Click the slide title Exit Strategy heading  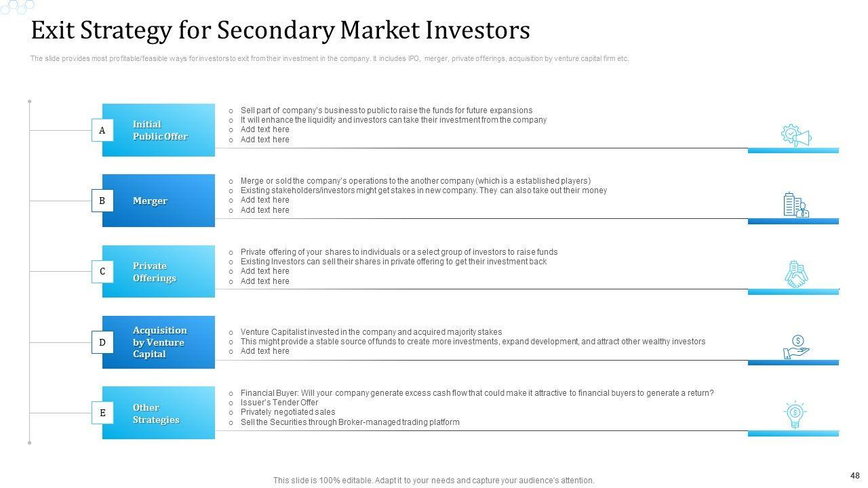(280, 30)
